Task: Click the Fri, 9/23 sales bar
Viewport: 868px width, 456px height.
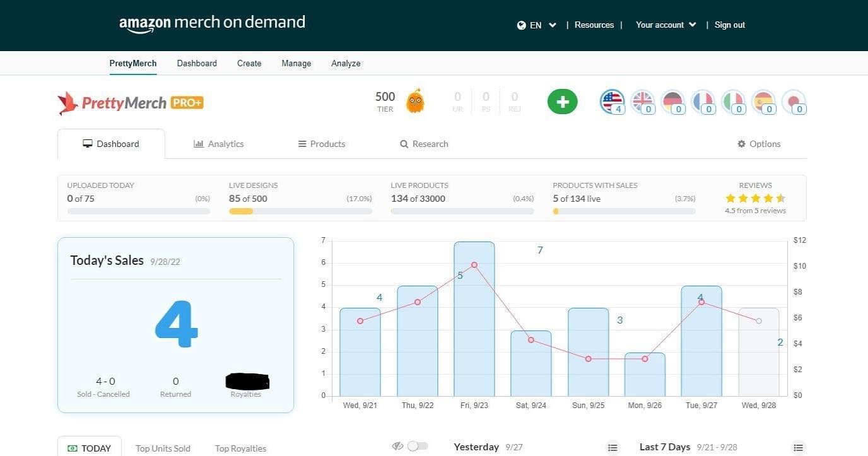Action: point(474,319)
